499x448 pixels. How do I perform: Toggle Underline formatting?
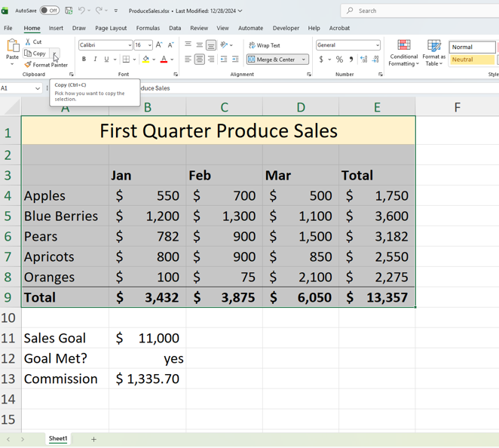[x=106, y=60]
